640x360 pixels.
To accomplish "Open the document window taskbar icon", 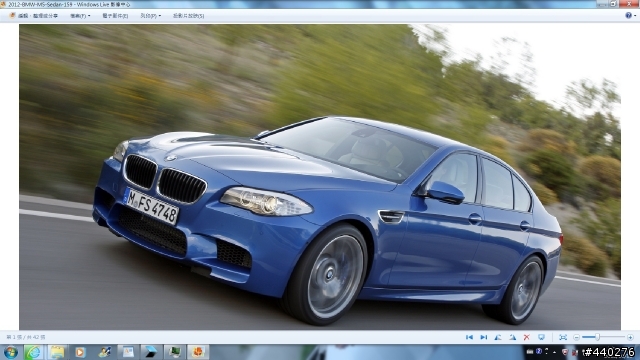I will pos(128,352).
